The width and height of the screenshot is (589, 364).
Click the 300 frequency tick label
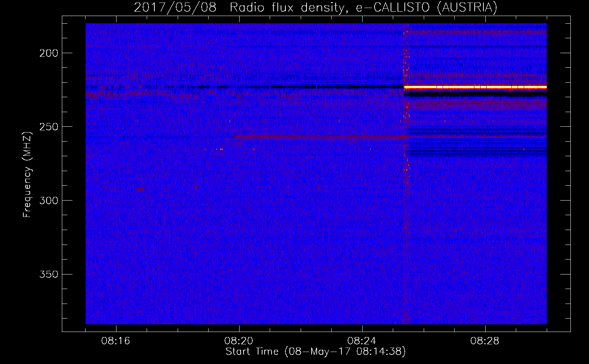coord(49,201)
